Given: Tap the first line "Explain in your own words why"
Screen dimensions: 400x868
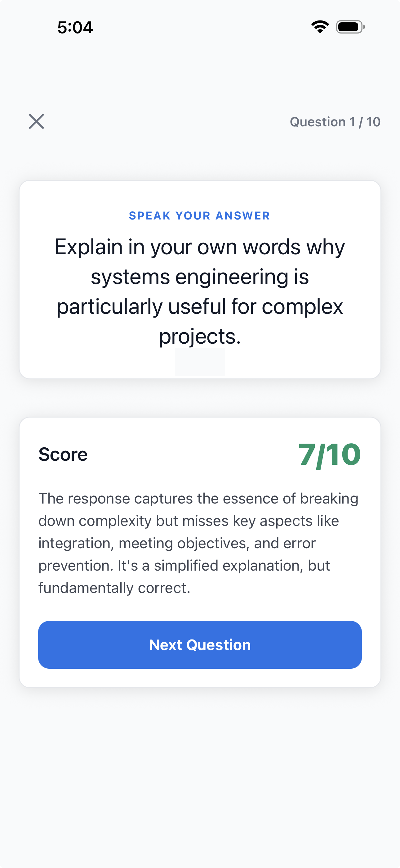Looking at the screenshot, I should coord(200,247).
